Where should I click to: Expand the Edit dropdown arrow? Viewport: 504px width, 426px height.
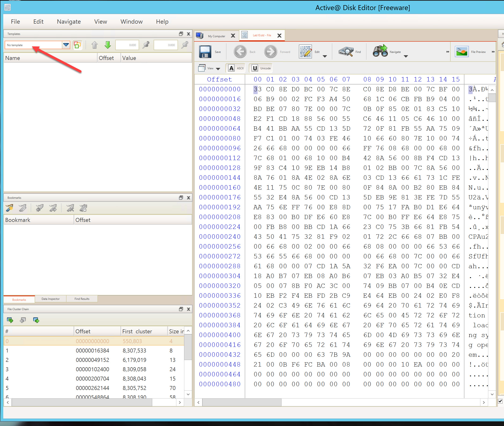pos(325,56)
